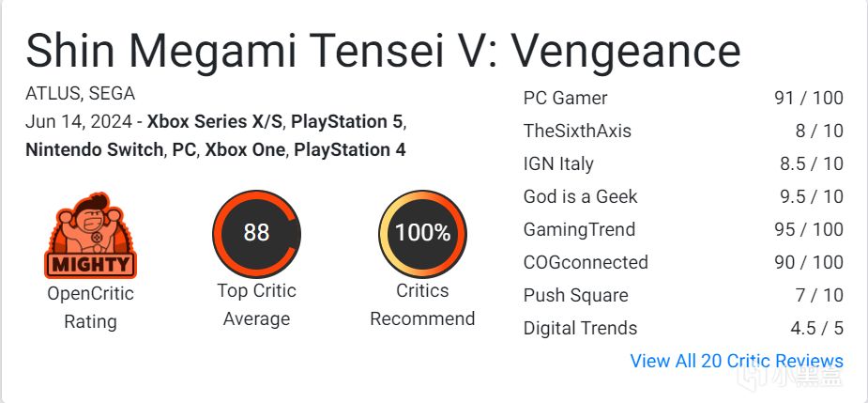
Task: Open the IGN Italy review
Action: pos(683,163)
